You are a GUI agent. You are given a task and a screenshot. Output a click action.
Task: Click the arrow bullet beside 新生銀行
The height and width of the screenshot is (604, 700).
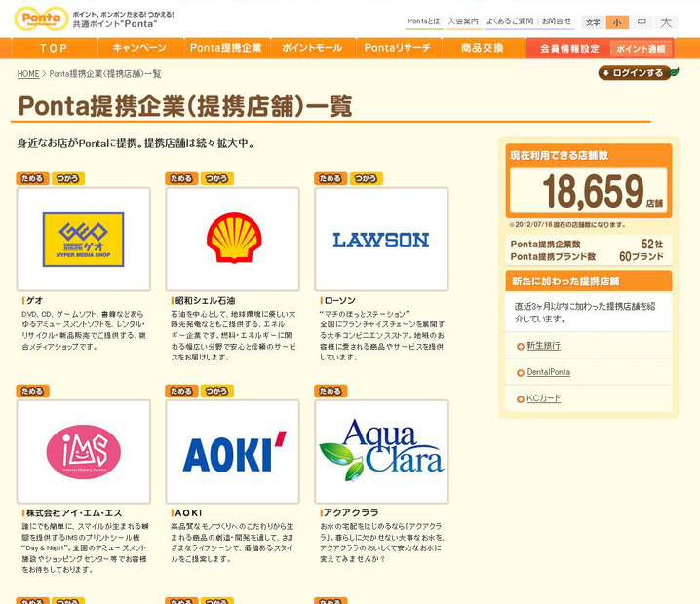520,346
